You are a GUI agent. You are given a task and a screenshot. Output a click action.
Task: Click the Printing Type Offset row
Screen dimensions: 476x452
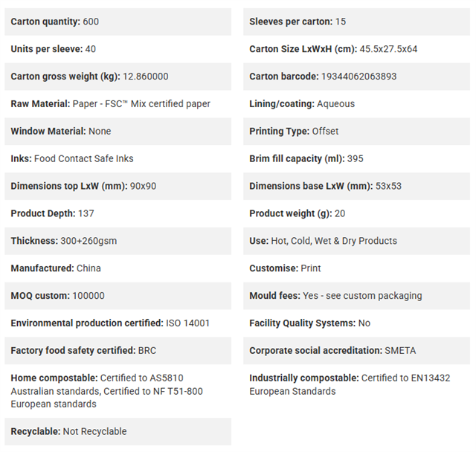pos(356,132)
